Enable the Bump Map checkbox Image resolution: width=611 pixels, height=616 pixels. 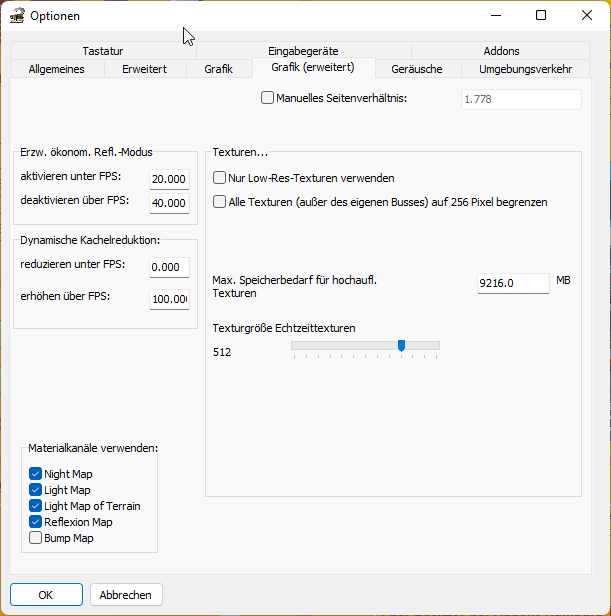click(36, 538)
